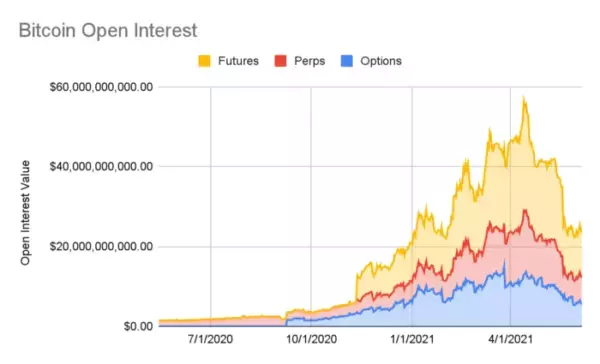The height and width of the screenshot is (364, 600).
Task: Select the Futures legend label
Action: point(238,61)
